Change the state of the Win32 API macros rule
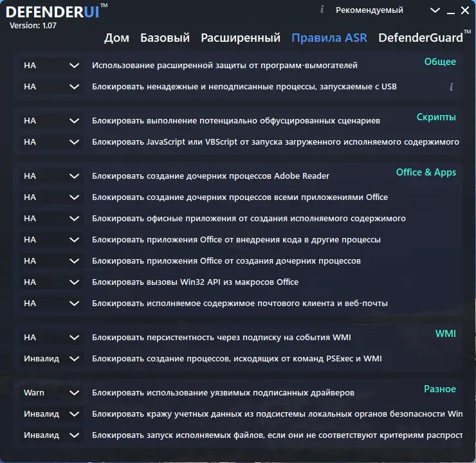Screen dimensions: 476x463 coord(51,282)
